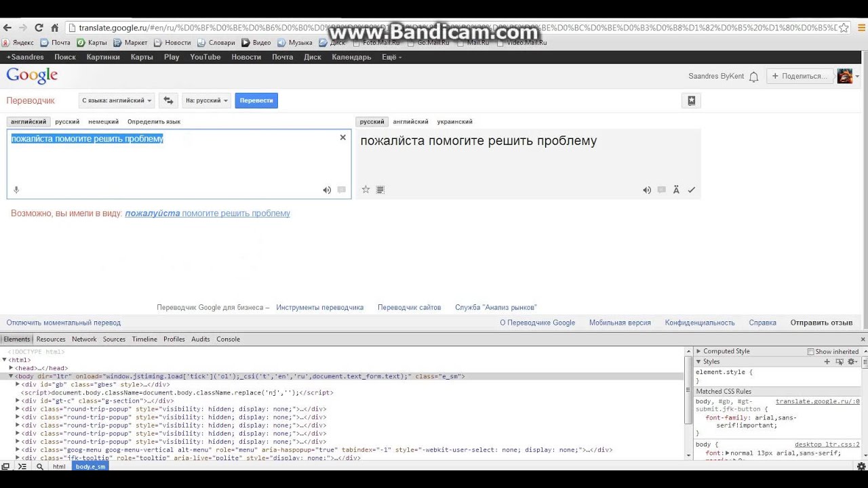Click the 'body.e_sm' breadcrumb
This screenshot has width=868, height=488.
pos(90,466)
